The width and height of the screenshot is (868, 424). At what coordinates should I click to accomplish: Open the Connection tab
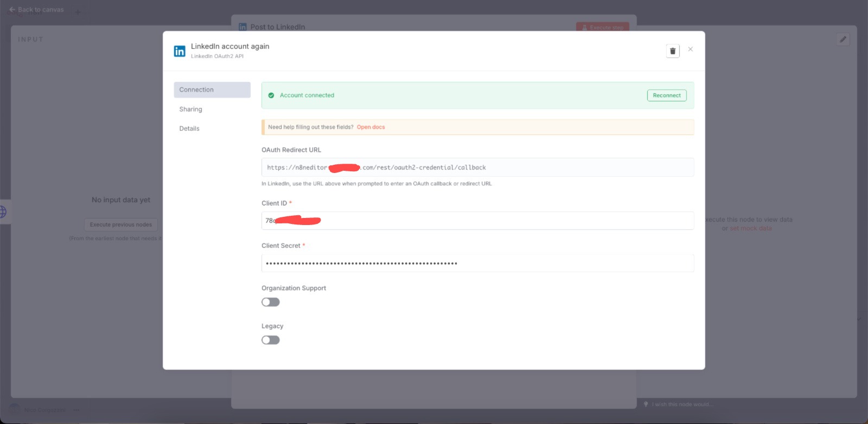(x=212, y=90)
